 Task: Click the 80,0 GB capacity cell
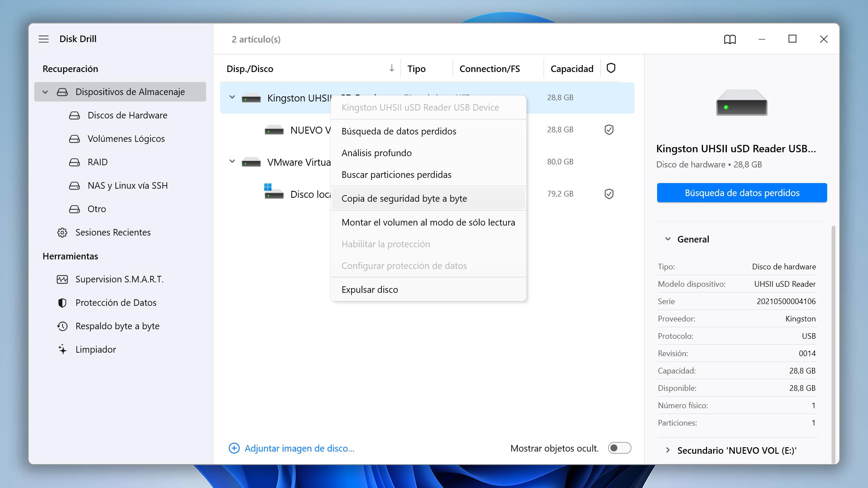(560, 162)
